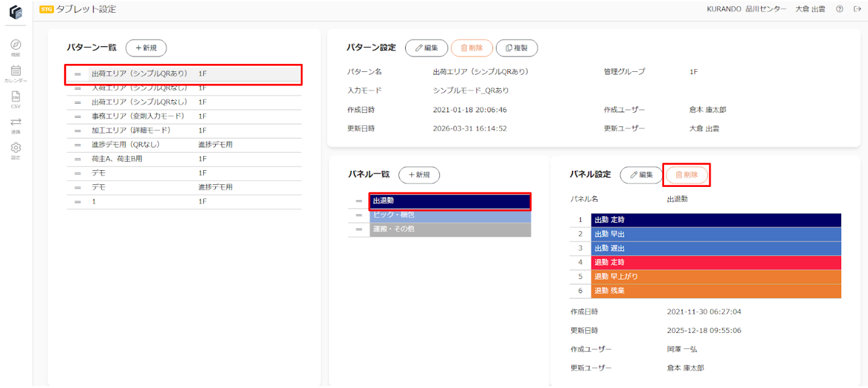The width and height of the screenshot is (868, 388).
Task: Click 複製 button in パターン設定
Action: (517, 48)
